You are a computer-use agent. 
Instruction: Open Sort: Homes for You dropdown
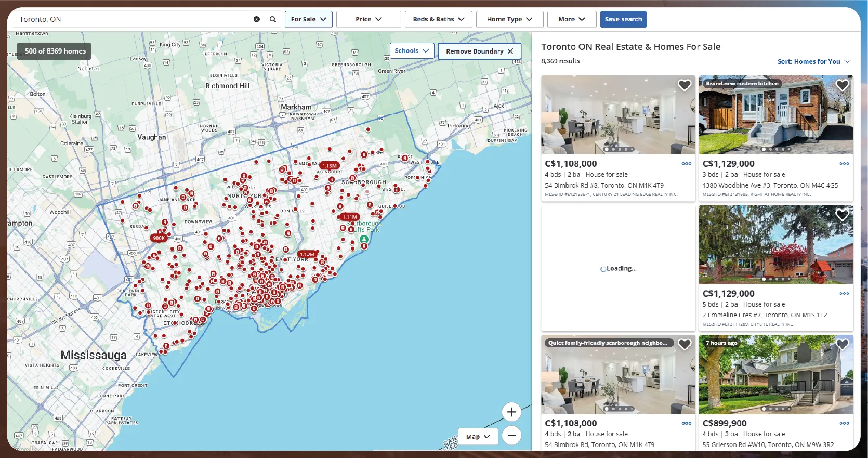813,61
